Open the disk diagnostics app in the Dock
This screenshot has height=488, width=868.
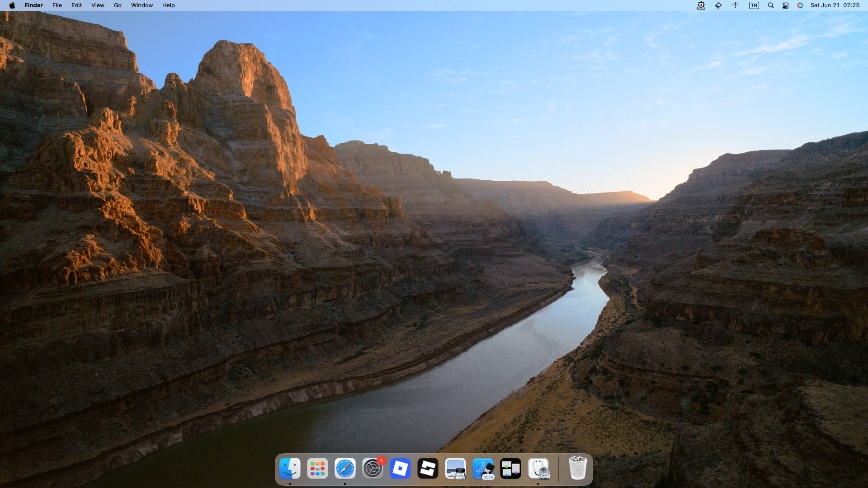(538, 469)
